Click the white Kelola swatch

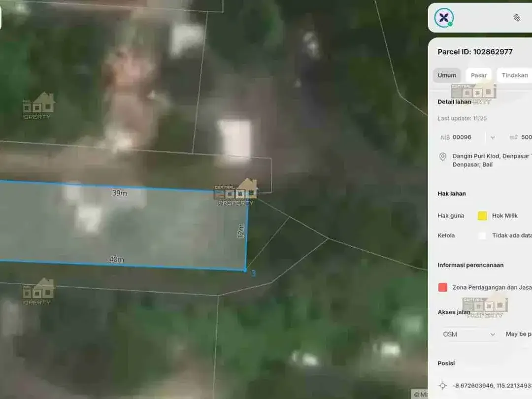[x=482, y=235]
